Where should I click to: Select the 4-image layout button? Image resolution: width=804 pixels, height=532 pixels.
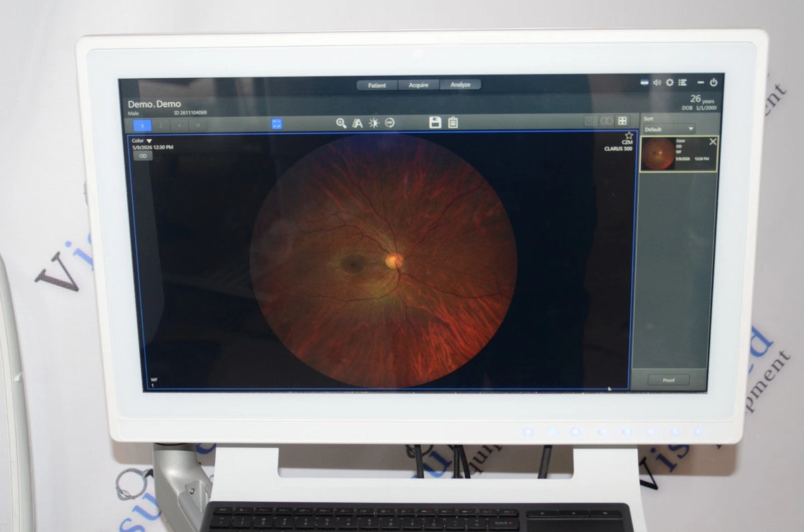tap(179, 125)
